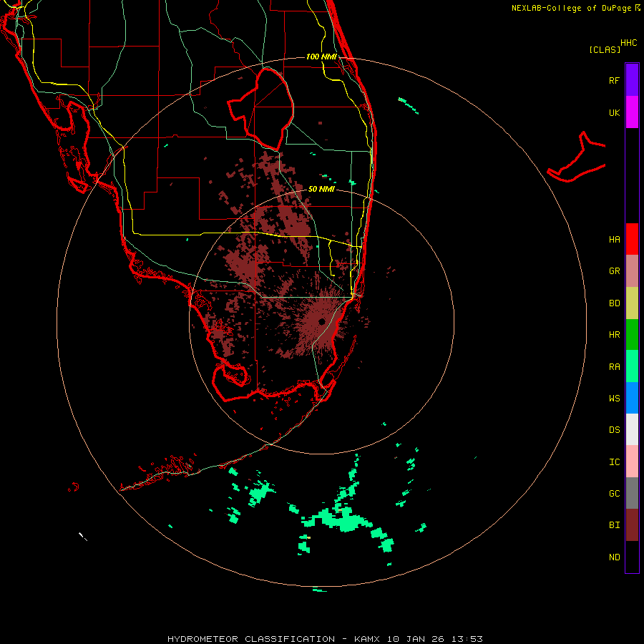
Task: Click the UK magenta legend swatch
Action: tap(632, 112)
